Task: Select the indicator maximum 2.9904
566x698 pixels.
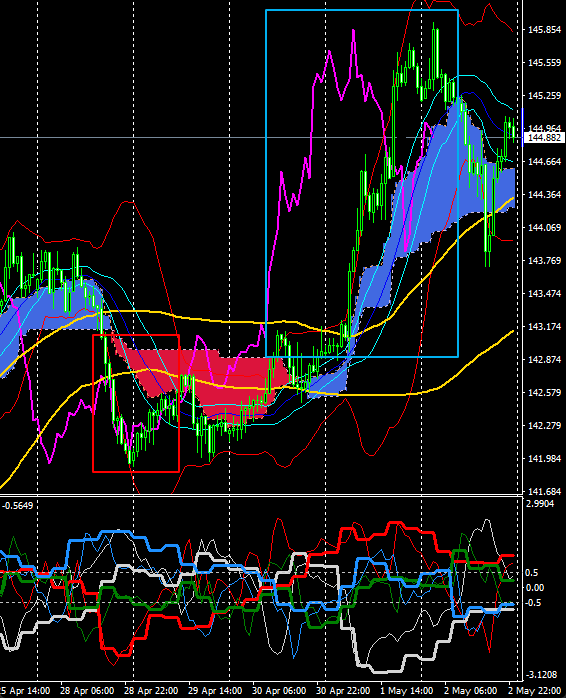Action: (540, 503)
